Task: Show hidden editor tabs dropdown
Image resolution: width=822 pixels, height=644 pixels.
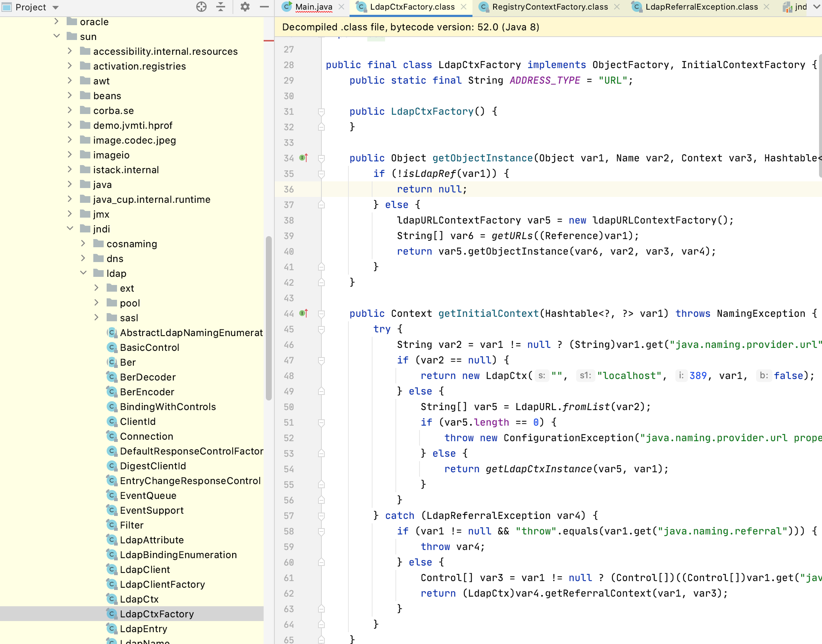Action: point(816,7)
